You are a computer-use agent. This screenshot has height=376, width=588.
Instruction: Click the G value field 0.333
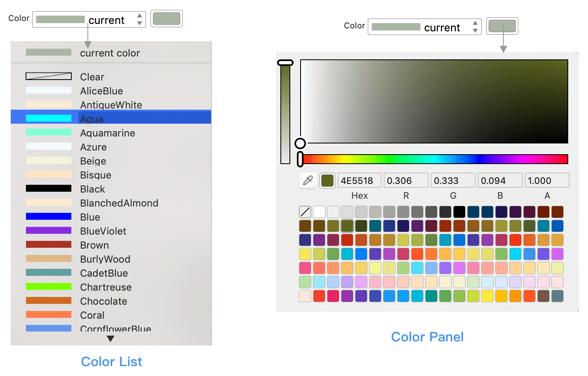point(453,181)
